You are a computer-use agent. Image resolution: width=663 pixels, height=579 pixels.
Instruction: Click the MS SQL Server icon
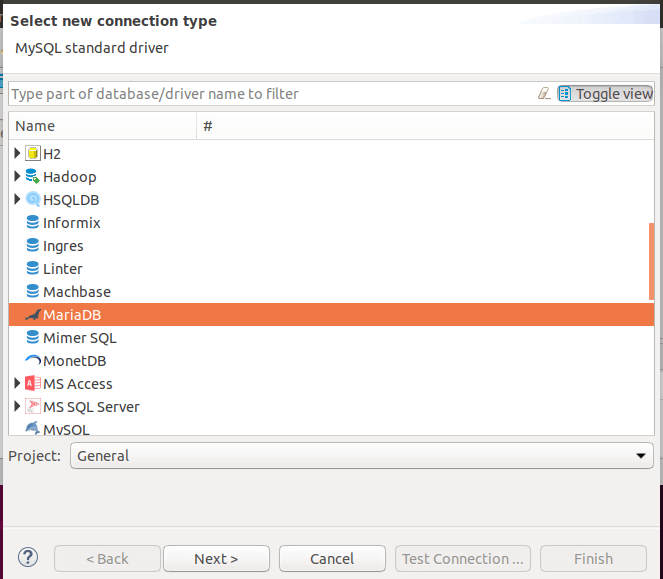[x=33, y=407]
